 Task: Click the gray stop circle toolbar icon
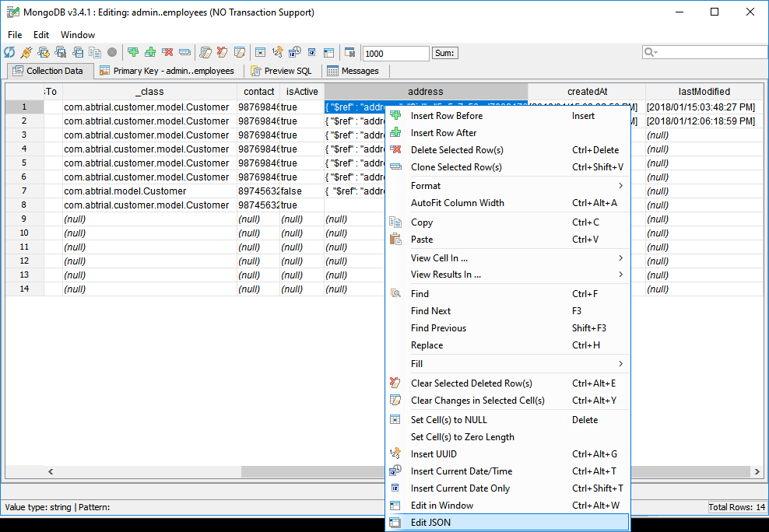click(x=112, y=52)
